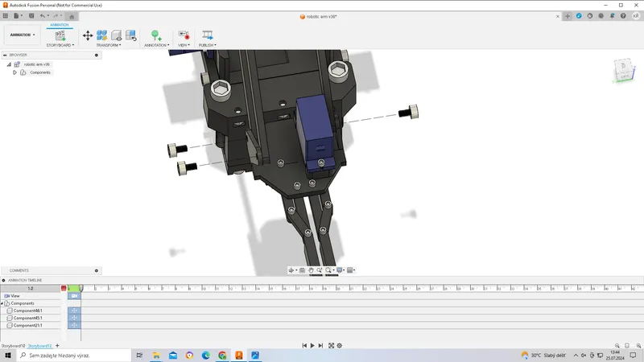This screenshot has height=362, width=644.
Task: Open the Job Status icon
Action: click(590, 16)
